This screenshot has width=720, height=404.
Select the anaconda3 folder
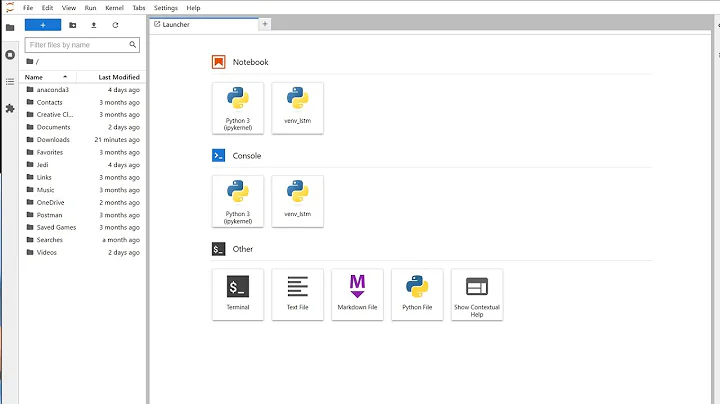(83, 90)
